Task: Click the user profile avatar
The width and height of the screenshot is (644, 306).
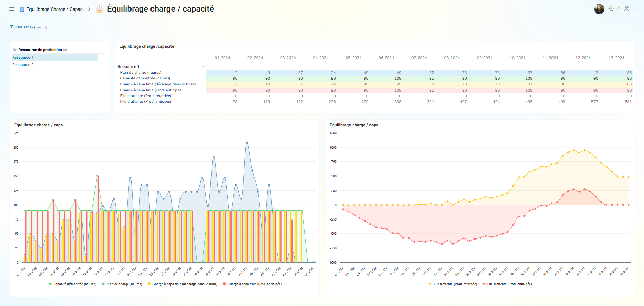Action: [x=599, y=9]
